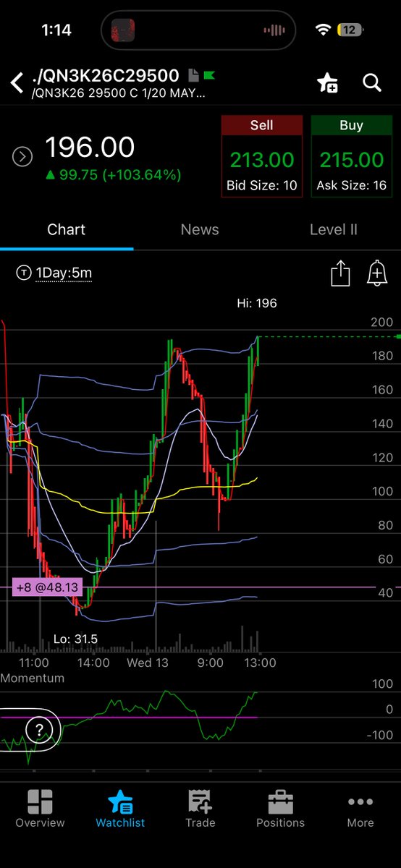Tap the Bid Size: 10 text
Screen dimensions: 401x868
262,186
